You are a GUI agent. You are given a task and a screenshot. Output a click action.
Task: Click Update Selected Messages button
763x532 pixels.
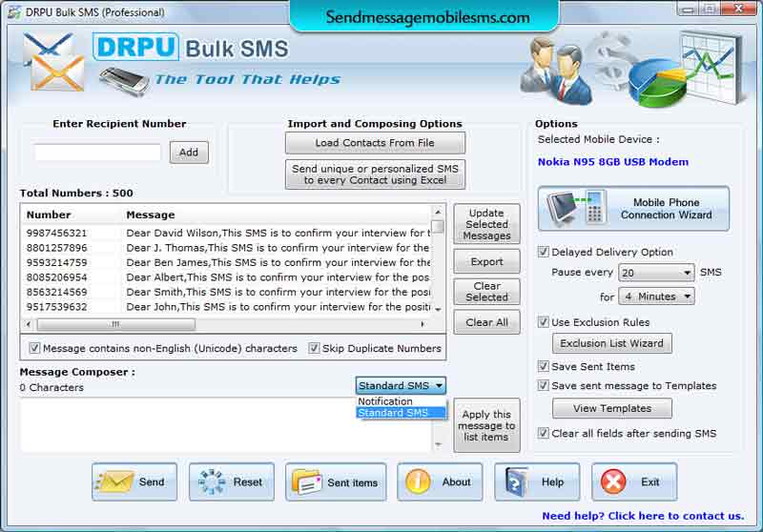click(x=486, y=224)
